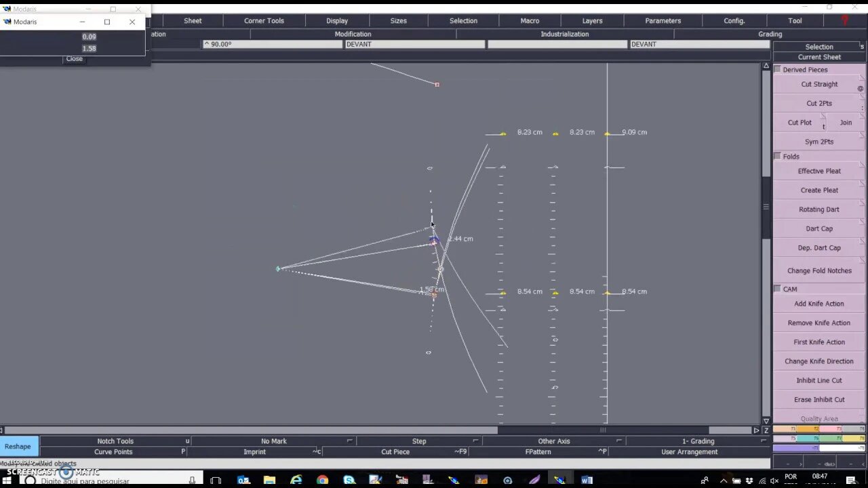Image resolution: width=868 pixels, height=488 pixels.
Task: Switch to the Grading tab
Action: click(770, 34)
